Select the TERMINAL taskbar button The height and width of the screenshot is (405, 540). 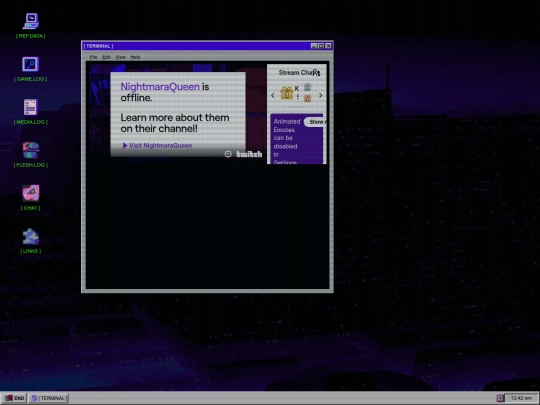[49, 398]
